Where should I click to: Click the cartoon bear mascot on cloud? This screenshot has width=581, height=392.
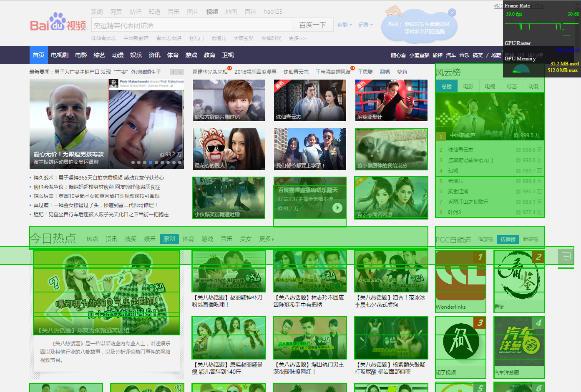[x=393, y=11]
